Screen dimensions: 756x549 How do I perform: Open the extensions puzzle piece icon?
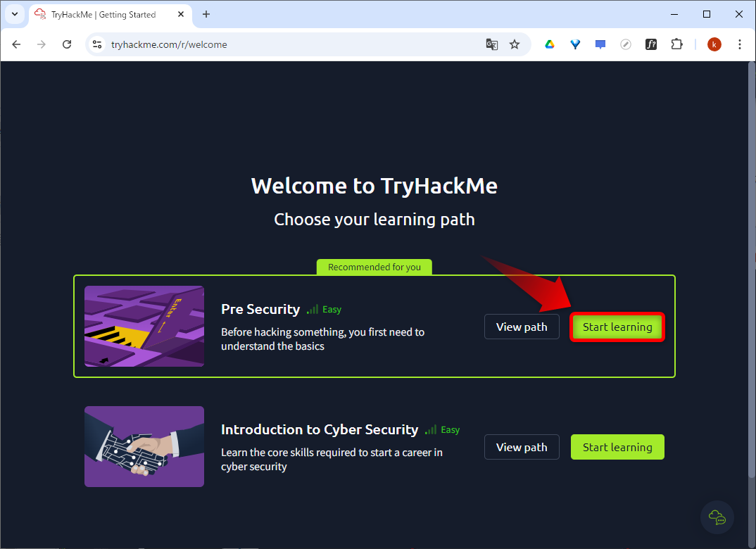point(676,44)
